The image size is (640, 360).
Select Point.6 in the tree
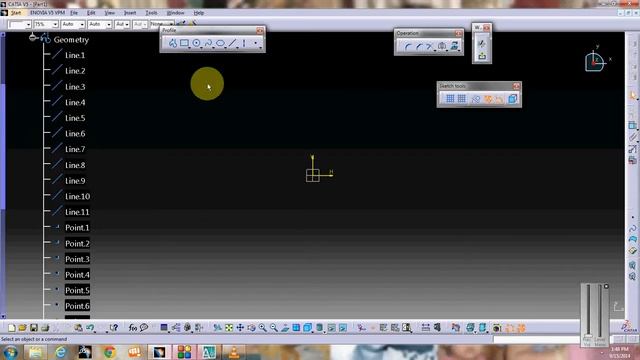77,306
